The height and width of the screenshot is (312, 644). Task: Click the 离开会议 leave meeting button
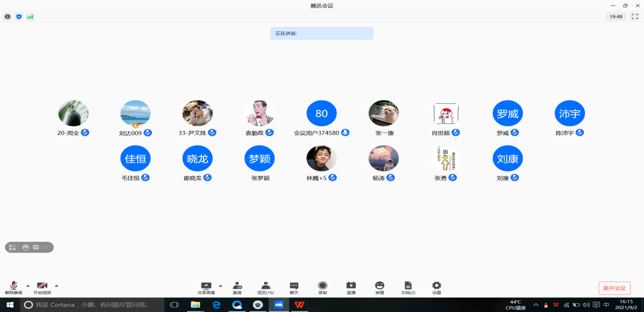coord(614,288)
